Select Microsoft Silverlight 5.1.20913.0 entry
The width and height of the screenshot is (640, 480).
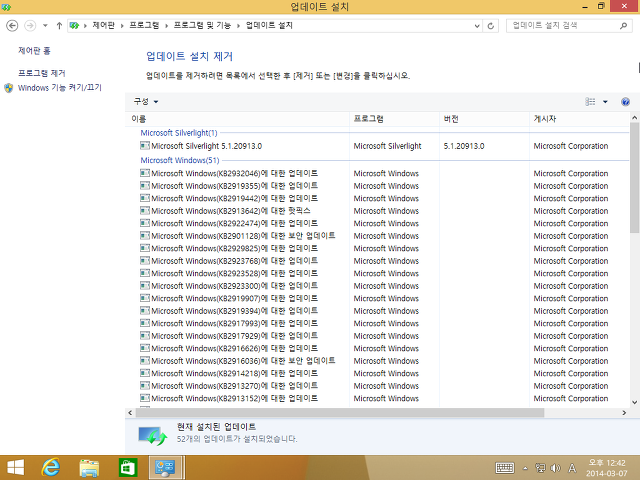point(377,146)
